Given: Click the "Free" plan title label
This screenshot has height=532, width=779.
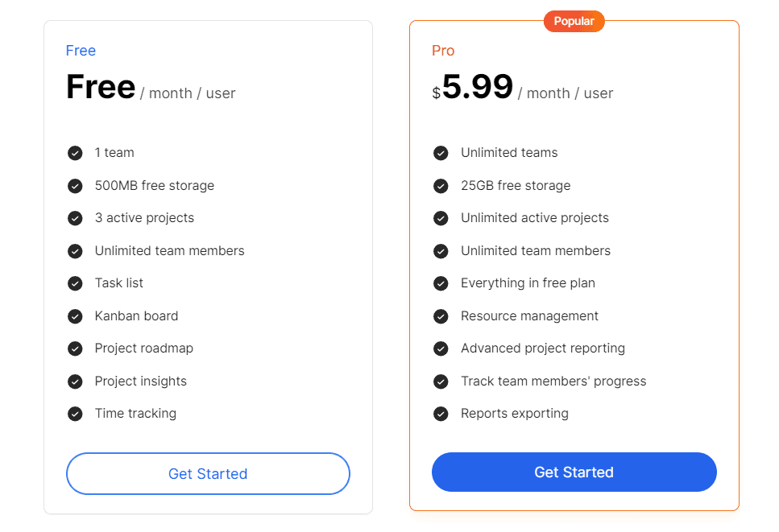Looking at the screenshot, I should point(81,50).
